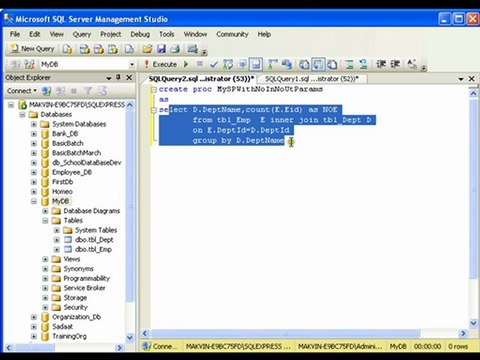The width and height of the screenshot is (480, 360).
Task: Open the File menu
Action: [x=15, y=34]
